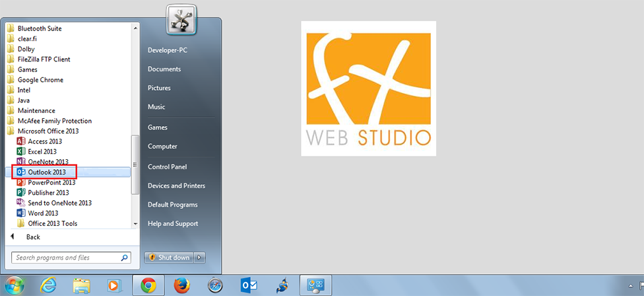Open Google Chrome taskbar icon
644x296 pixels.
[x=148, y=285]
